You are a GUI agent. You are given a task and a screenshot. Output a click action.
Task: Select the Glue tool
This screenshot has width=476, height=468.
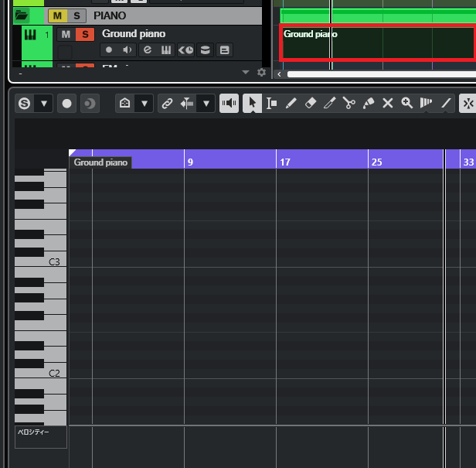click(x=369, y=104)
